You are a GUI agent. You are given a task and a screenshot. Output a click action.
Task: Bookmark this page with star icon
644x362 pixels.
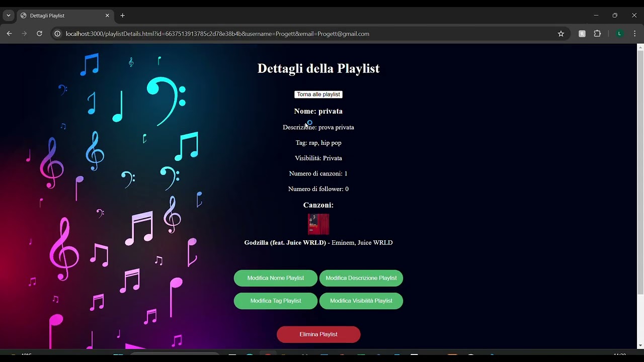click(x=561, y=34)
